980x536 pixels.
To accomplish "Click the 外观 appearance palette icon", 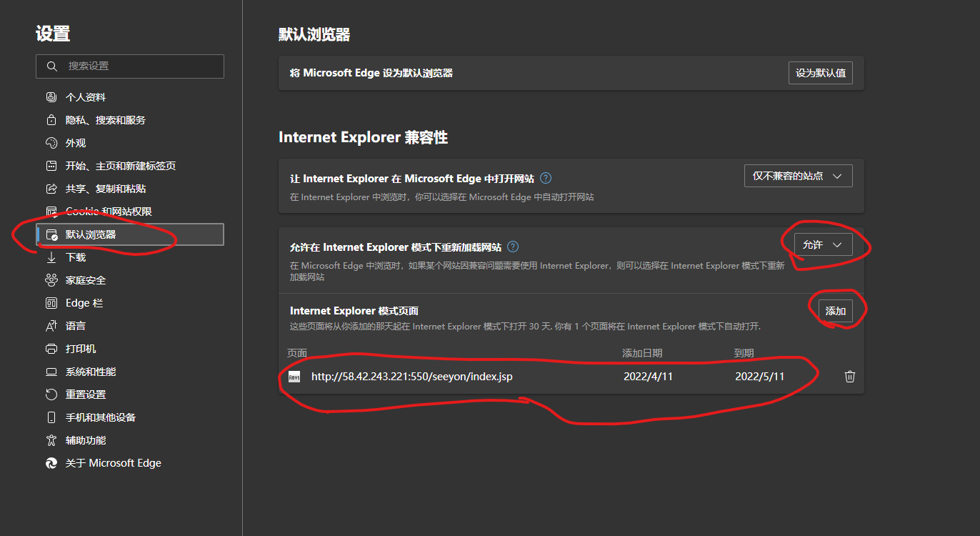I will 51,143.
